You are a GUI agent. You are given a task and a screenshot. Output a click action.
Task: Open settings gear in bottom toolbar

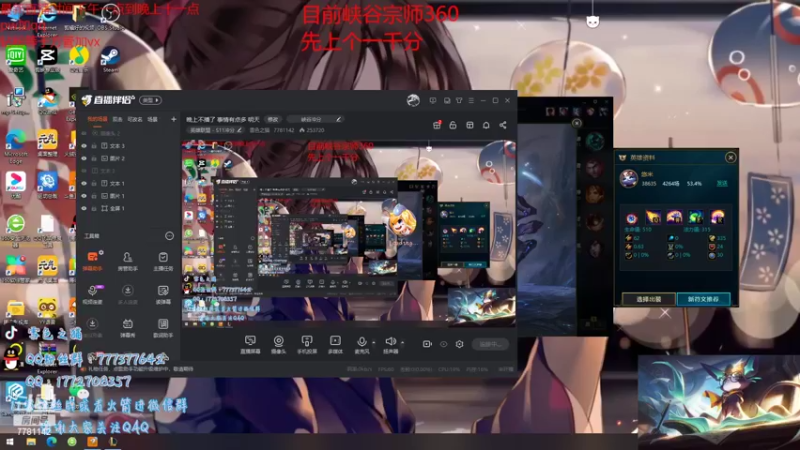(459, 344)
